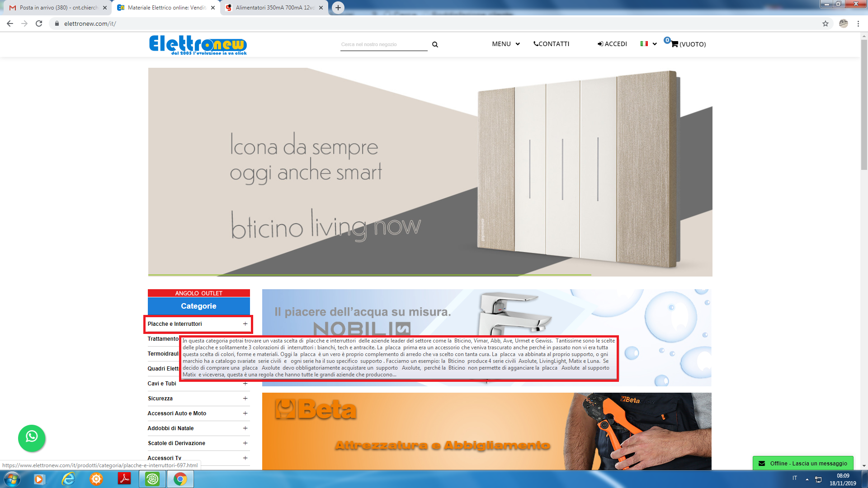Viewport: 868px width, 488px height.
Task: Expand Placche e Interruttori plus sign
Action: click(x=245, y=324)
